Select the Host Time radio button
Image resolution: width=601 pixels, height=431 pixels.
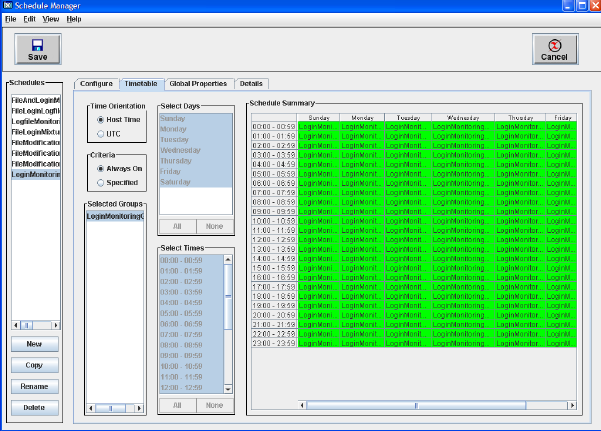pos(100,119)
